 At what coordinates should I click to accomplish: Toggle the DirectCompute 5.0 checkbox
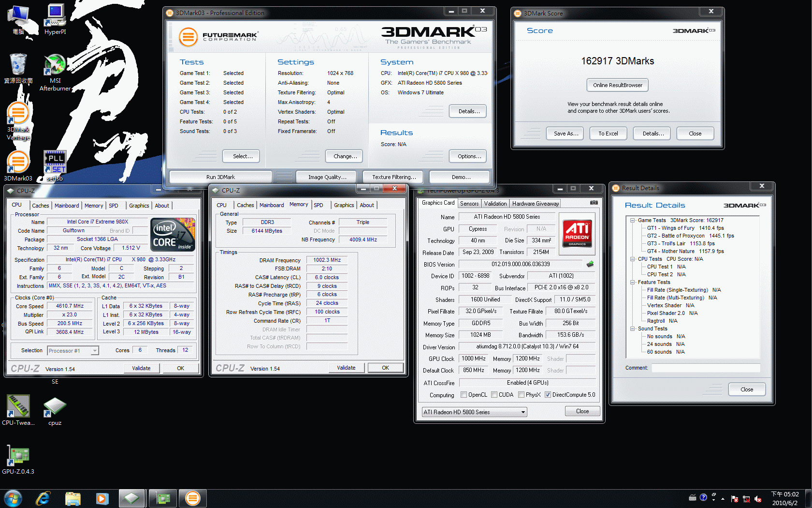tap(548, 395)
